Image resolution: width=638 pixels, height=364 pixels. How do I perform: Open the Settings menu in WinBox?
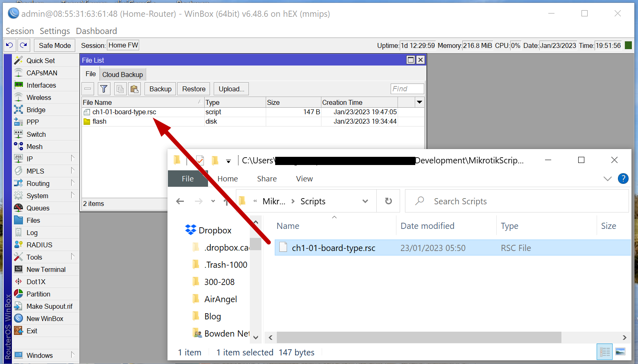[x=54, y=31]
